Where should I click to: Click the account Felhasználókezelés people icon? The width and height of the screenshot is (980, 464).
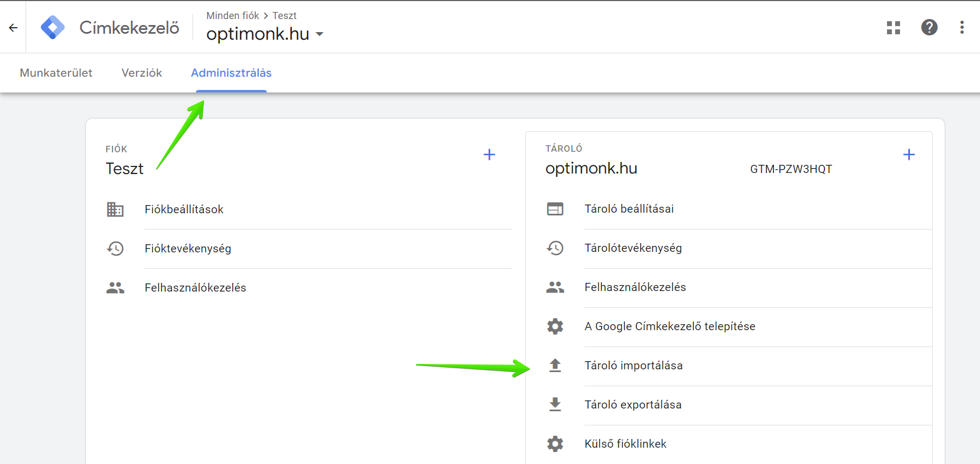point(115,288)
